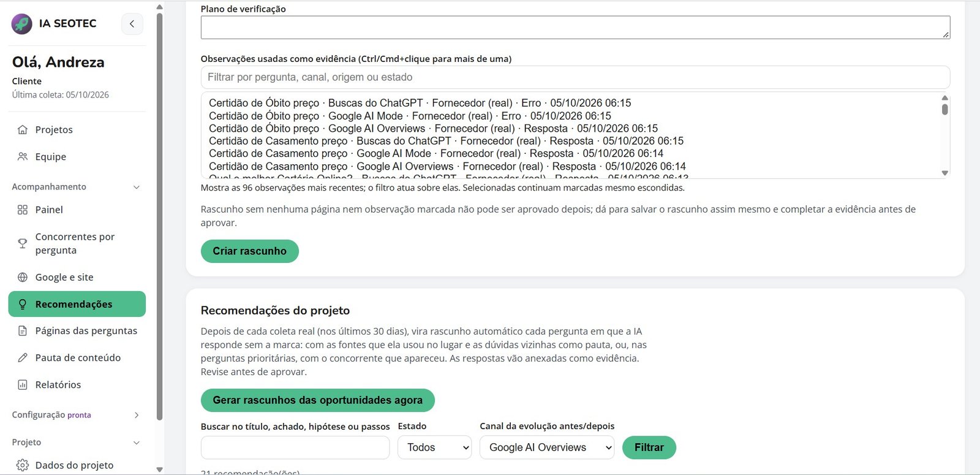Click the trophy icon for Concorrentes por pergunta
The width and height of the screenshot is (980, 475).
coord(23,243)
